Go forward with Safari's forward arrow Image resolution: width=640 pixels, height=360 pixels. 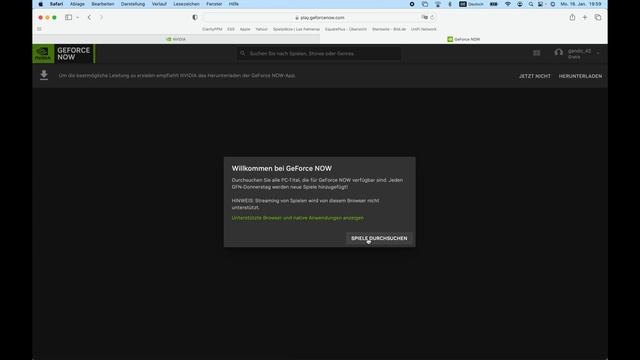[101, 18]
